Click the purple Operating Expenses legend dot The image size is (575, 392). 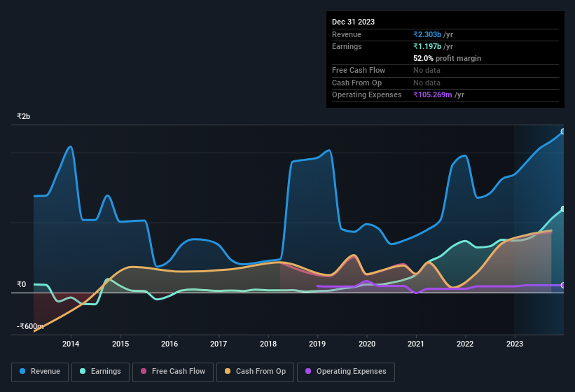(309, 372)
